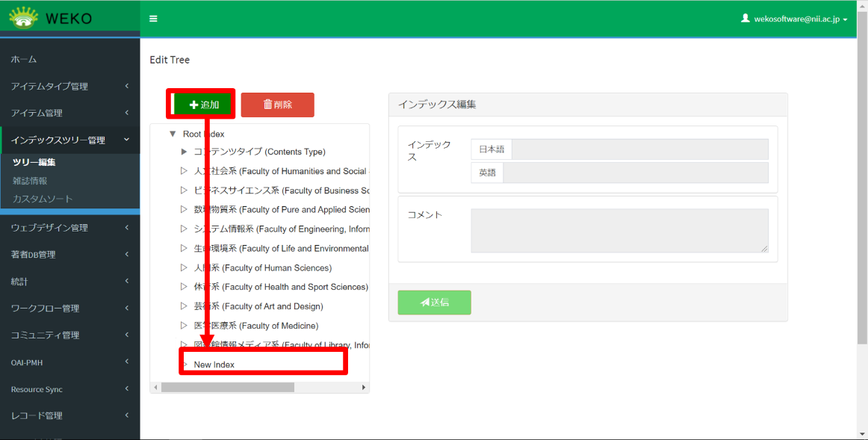The image size is (868, 440).
Task: Click the user account icon in header
Action: [745, 19]
